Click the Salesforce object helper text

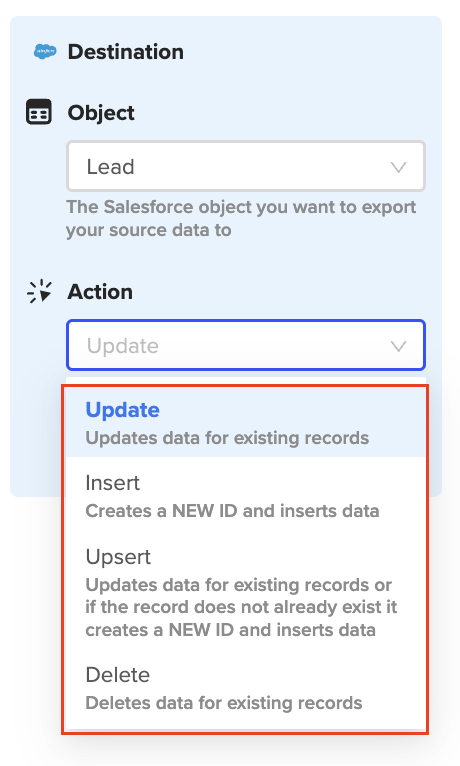[241, 218]
